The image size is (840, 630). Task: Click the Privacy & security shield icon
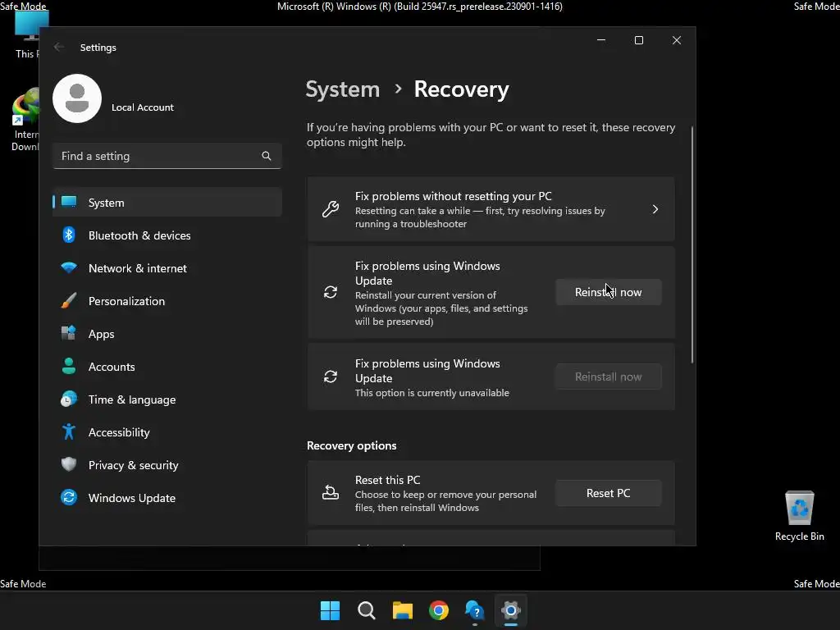point(69,464)
